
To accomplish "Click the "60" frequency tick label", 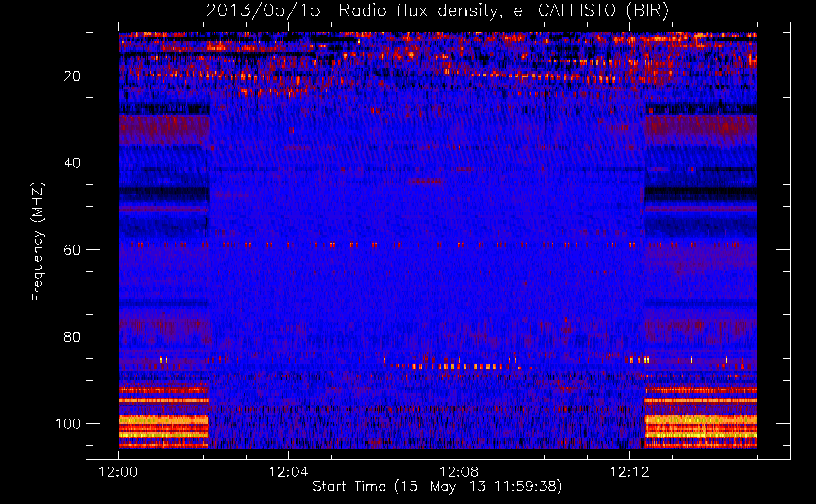I will (x=73, y=250).
